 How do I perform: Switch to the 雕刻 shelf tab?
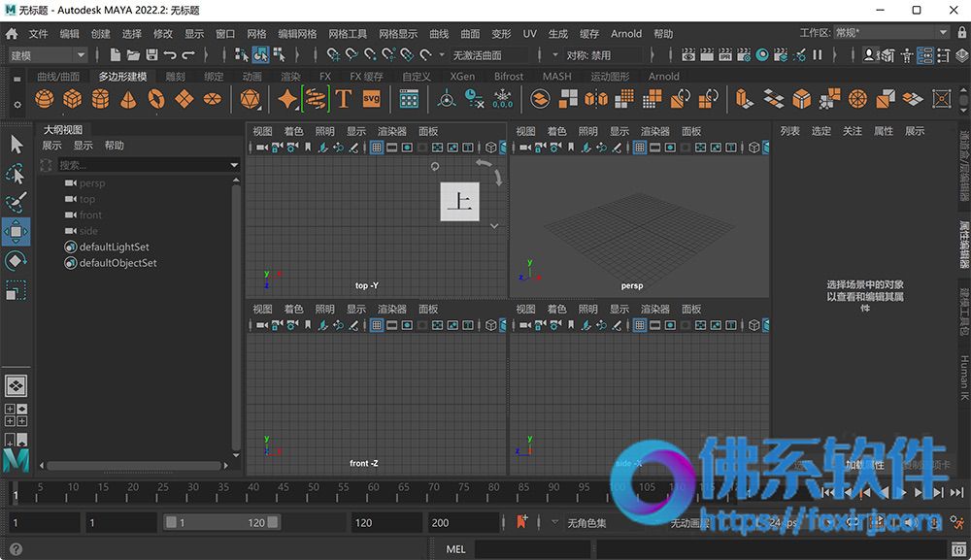(175, 76)
